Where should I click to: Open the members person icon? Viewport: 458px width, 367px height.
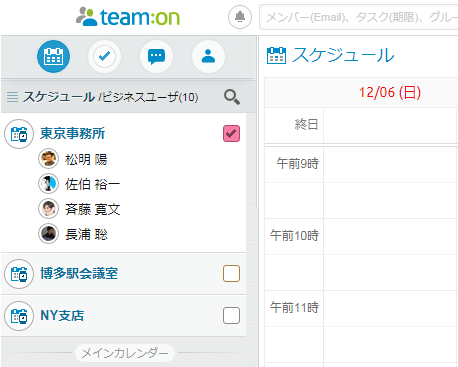208,56
